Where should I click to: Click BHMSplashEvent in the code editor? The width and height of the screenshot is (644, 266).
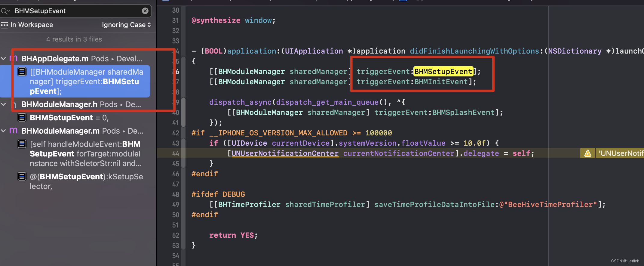coord(463,113)
